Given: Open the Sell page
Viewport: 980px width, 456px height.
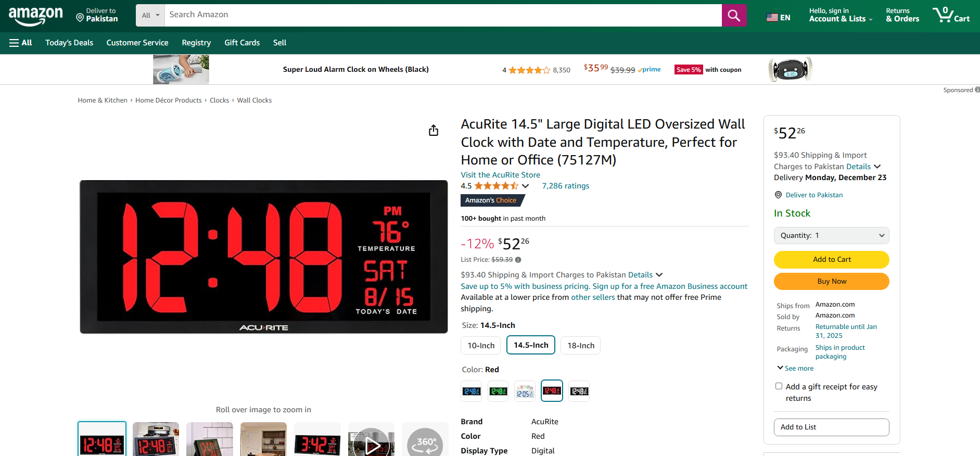Looking at the screenshot, I should pos(279,43).
